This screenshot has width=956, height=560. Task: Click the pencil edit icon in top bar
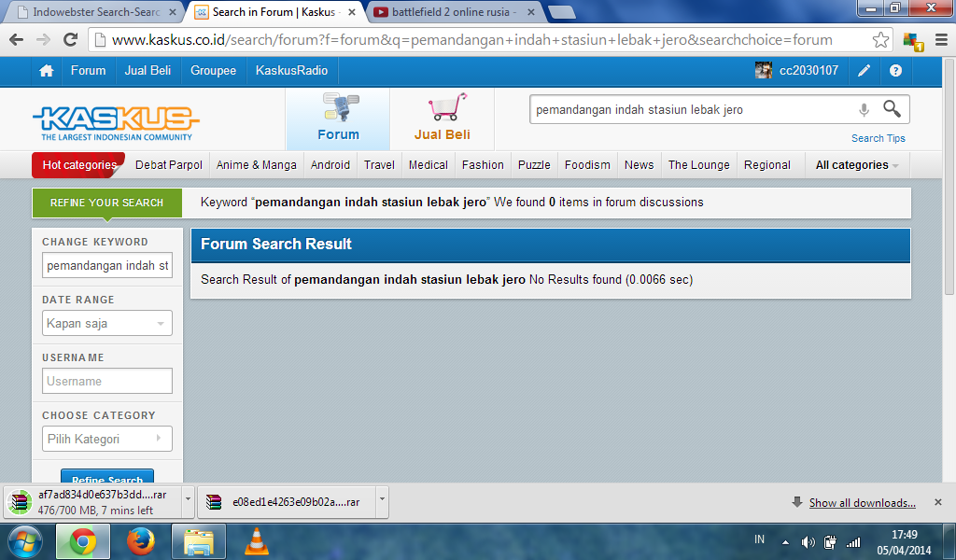tap(864, 71)
